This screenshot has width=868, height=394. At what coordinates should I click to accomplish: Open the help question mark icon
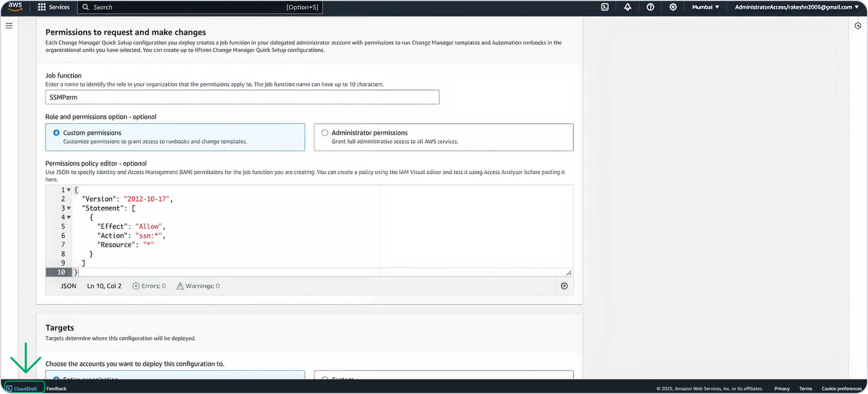click(x=650, y=7)
